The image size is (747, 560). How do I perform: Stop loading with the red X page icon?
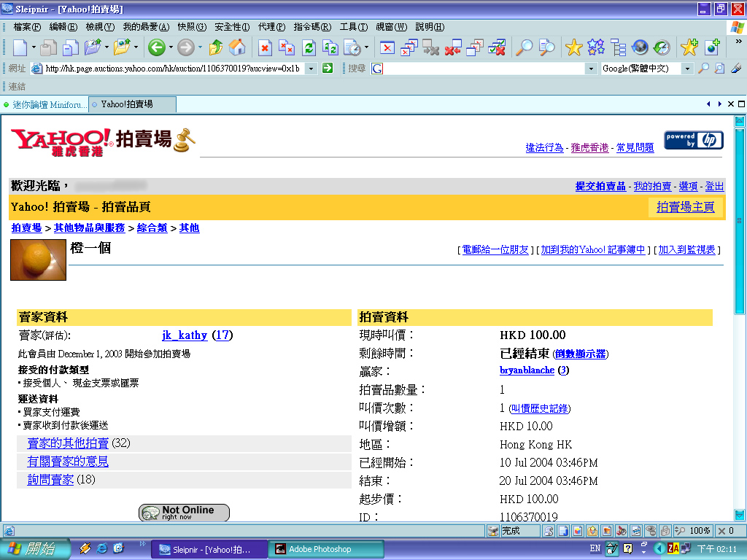tap(265, 47)
